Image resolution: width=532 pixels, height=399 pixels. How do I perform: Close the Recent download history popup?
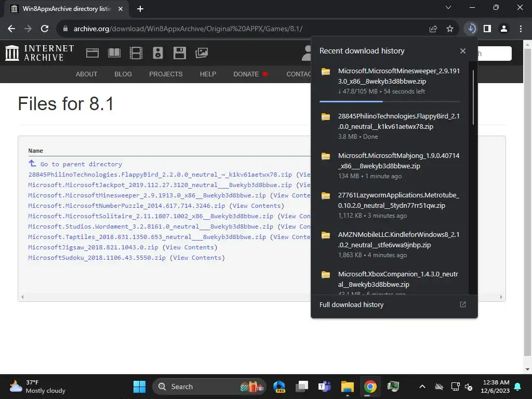463,51
